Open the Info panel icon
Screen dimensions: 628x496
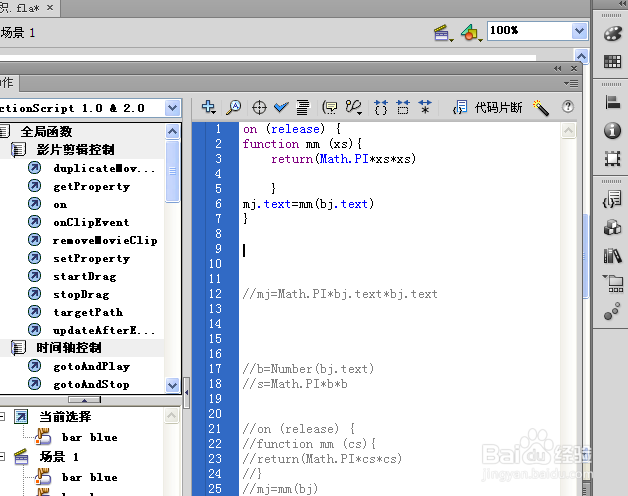pos(612,130)
